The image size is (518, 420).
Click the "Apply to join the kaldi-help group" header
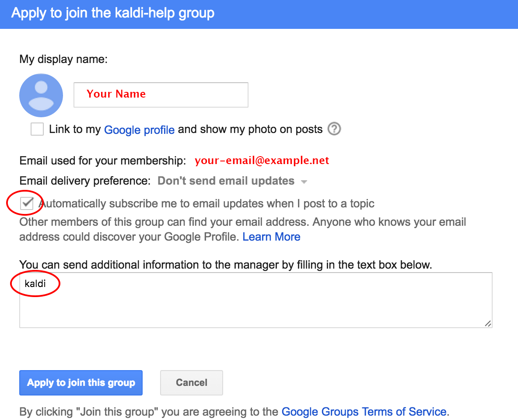(x=113, y=13)
